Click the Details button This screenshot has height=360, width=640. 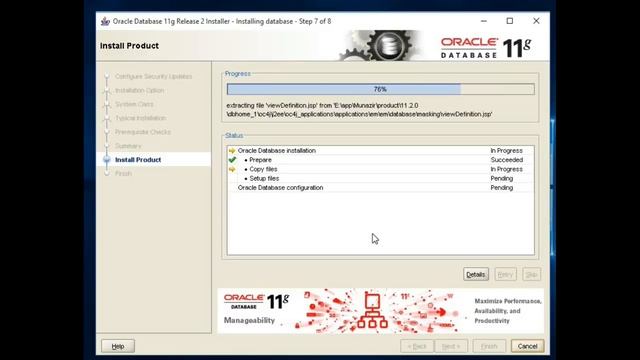tap(476, 274)
